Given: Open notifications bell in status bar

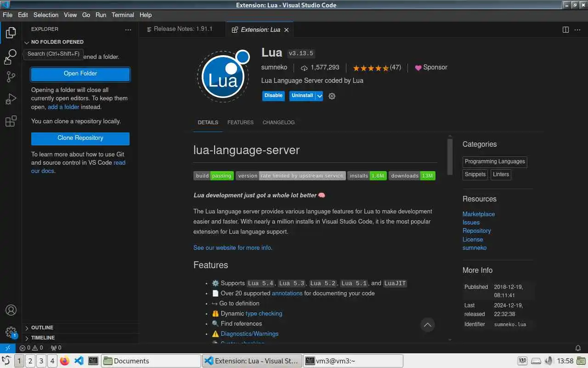Looking at the screenshot, I should click(578, 348).
